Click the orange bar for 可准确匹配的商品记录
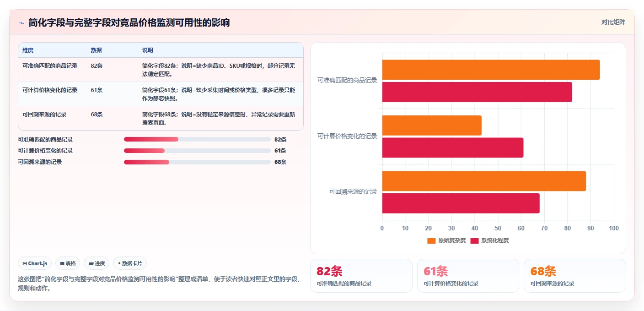 (x=491, y=70)
